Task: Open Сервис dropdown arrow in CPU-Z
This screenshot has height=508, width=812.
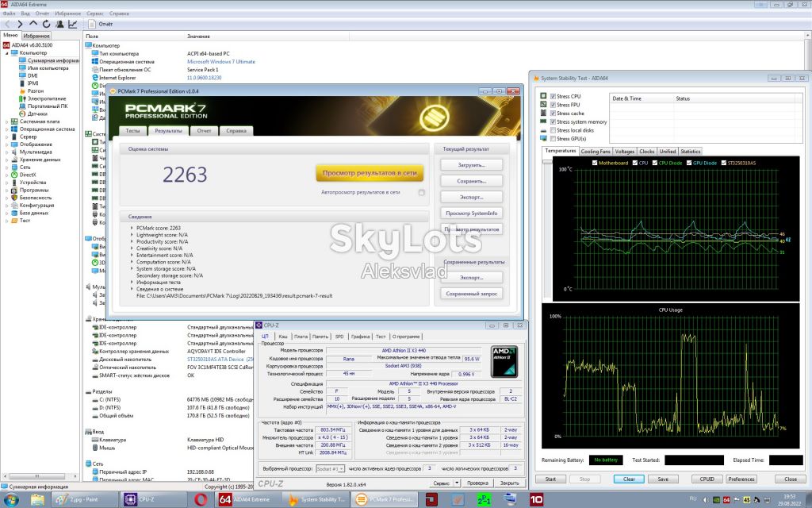Action: [x=458, y=483]
